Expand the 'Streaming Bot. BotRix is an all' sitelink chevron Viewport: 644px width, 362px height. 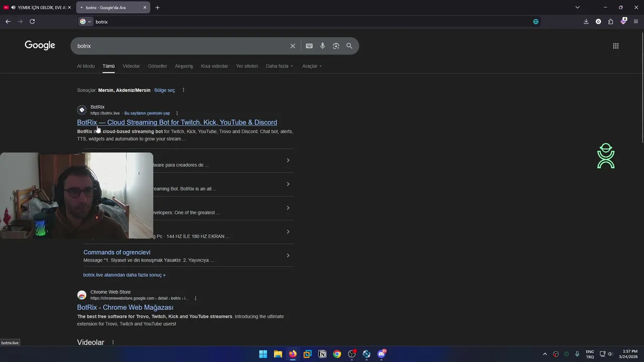point(288,184)
